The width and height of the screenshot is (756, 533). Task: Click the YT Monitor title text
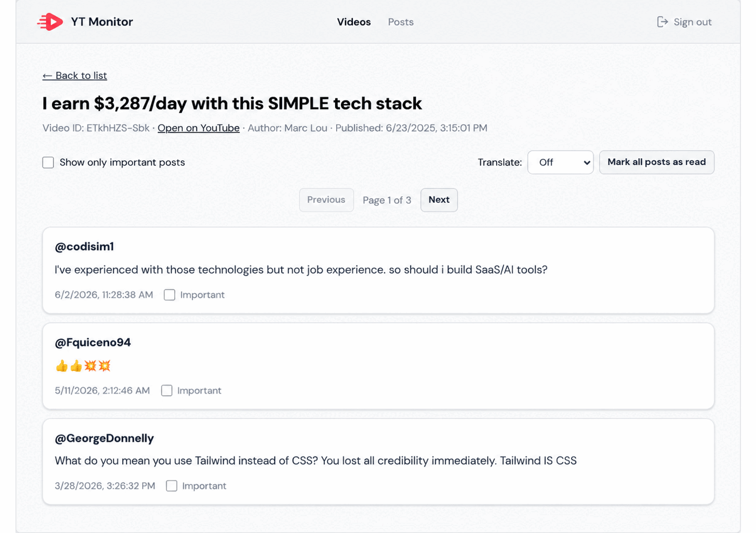pyautogui.click(x=102, y=22)
